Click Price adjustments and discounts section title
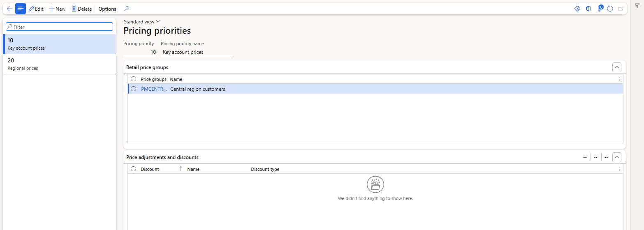Viewport: 644px width, 230px height. click(x=162, y=157)
